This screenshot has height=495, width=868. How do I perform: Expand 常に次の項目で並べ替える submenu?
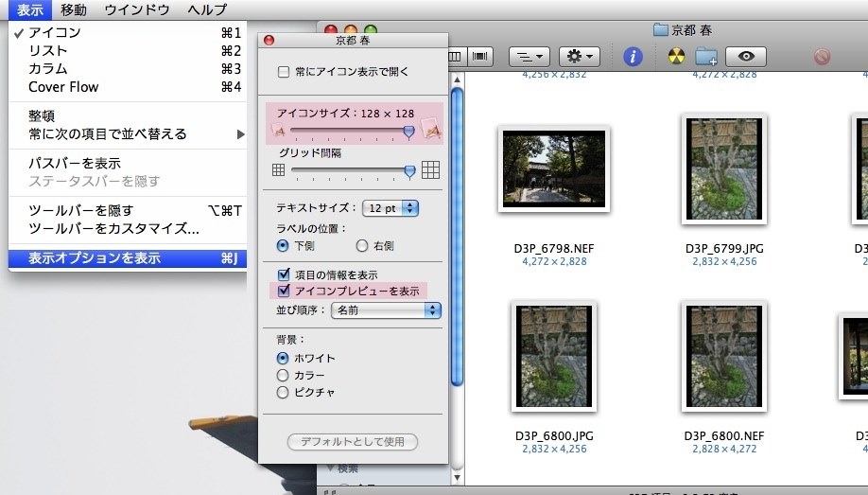coord(128,134)
